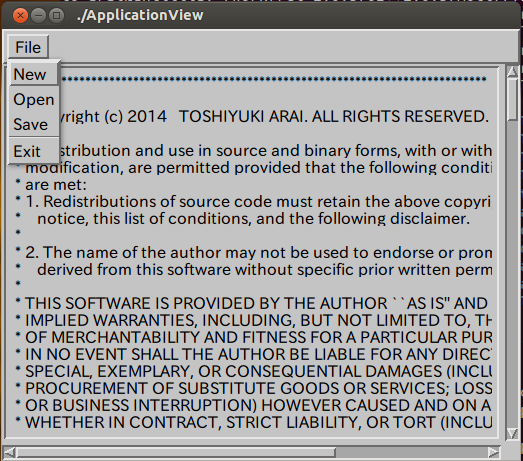This screenshot has width=523, height=461.
Task: Select Open in the File dropdown
Action: pyautogui.click(x=33, y=99)
